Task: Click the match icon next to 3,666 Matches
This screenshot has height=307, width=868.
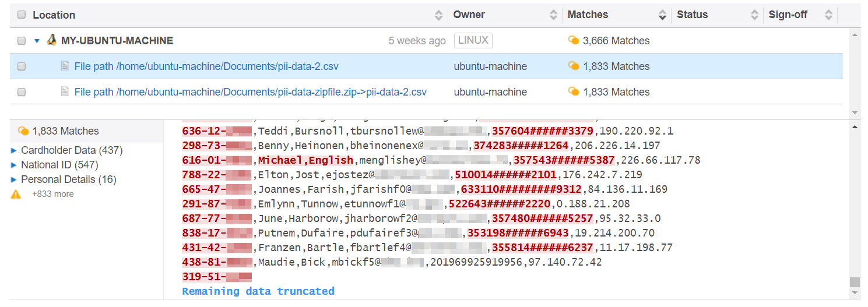Action: tap(574, 41)
